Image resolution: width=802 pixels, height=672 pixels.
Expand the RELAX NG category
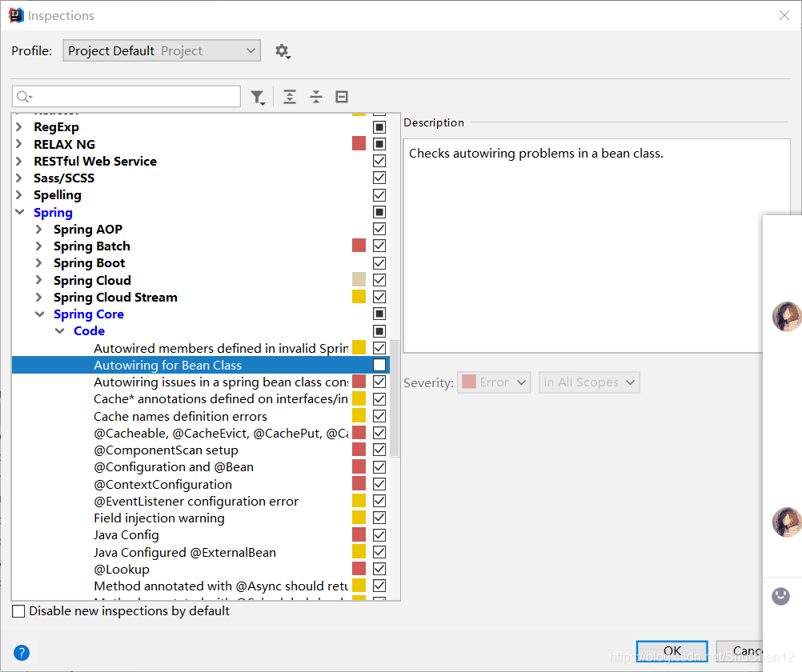(19, 144)
